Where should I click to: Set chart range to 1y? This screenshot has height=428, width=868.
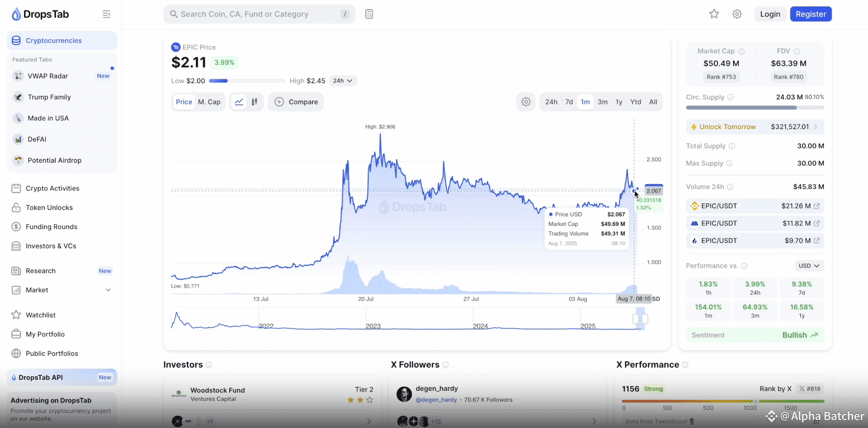click(x=619, y=102)
